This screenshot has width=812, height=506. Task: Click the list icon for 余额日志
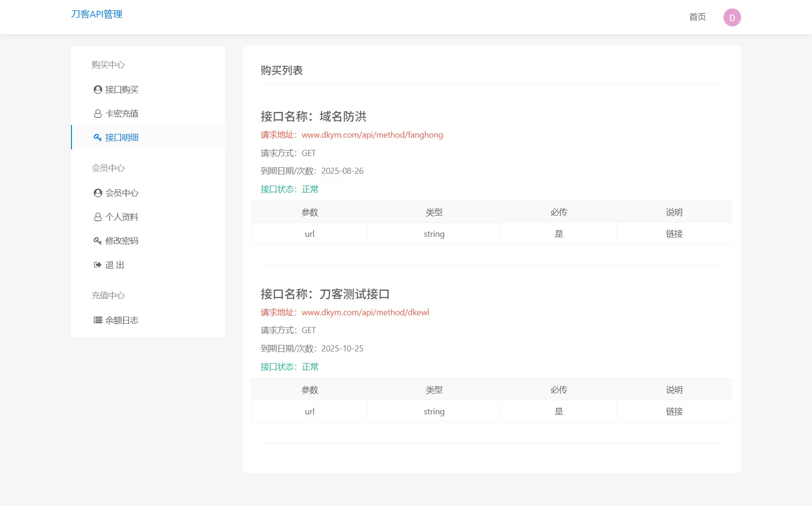tap(97, 320)
